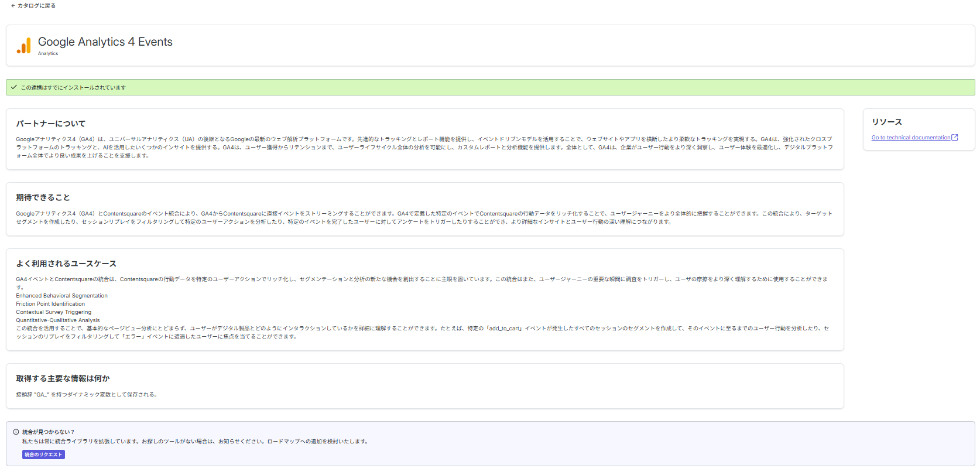Image resolution: width=980 pixels, height=475 pixels.
Task: Click the Enhanced Behavioral Segmentation line
Action: pyautogui.click(x=61, y=296)
